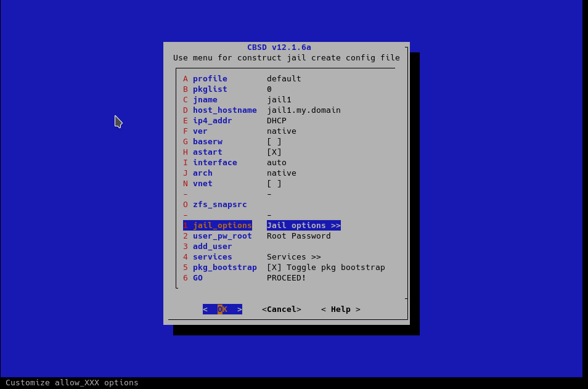Image resolution: width=588 pixels, height=389 pixels.
Task: Click hotkey letter 'A' for profile
Action: coord(186,79)
